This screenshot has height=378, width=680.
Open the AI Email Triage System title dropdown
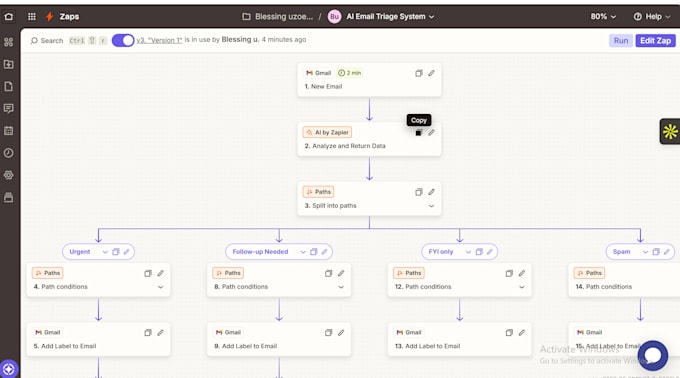390,16
